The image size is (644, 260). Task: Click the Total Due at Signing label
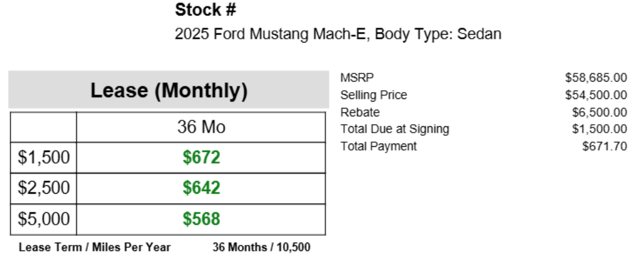coord(395,129)
